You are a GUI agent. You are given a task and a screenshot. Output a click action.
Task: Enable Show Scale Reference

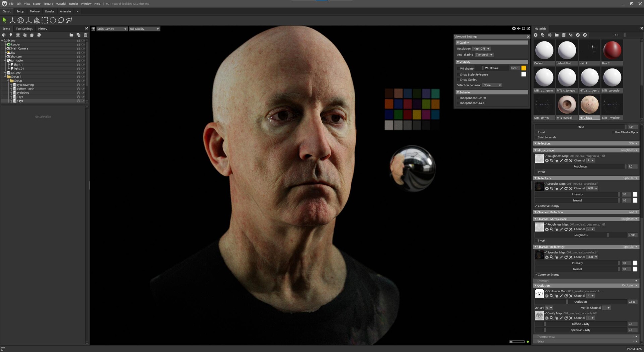pyautogui.click(x=458, y=74)
